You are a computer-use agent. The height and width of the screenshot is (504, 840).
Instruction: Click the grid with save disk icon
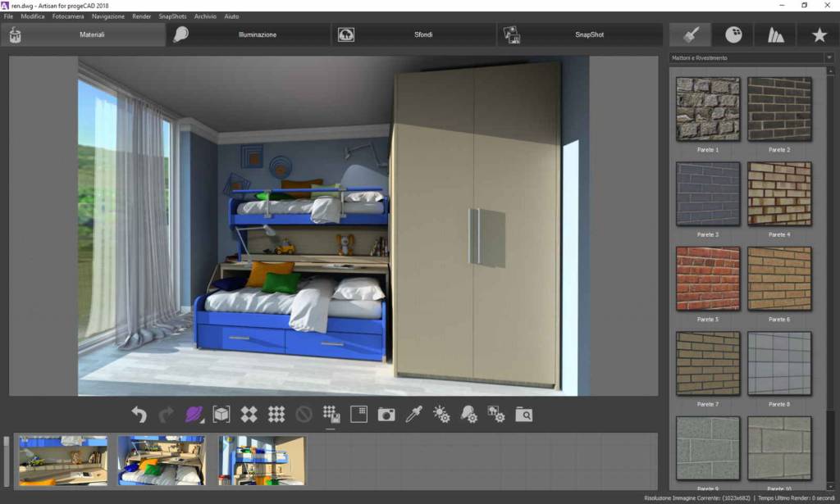(331, 415)
